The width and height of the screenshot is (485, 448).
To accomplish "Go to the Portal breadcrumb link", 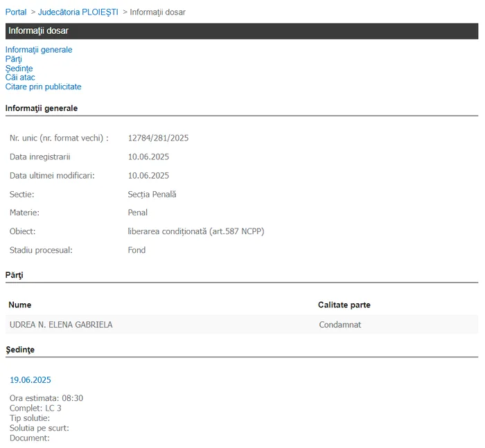I will pyautogui.click(x=16, y=12).
